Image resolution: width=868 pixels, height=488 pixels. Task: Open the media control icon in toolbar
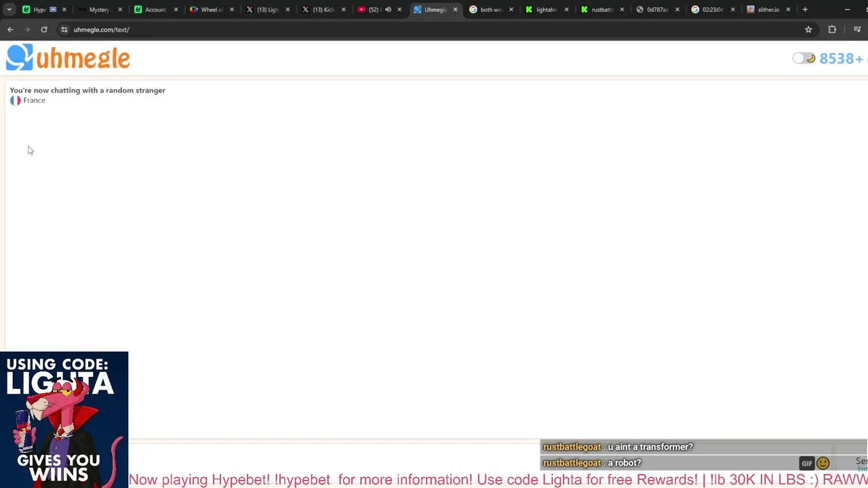(x=858, y=30)
